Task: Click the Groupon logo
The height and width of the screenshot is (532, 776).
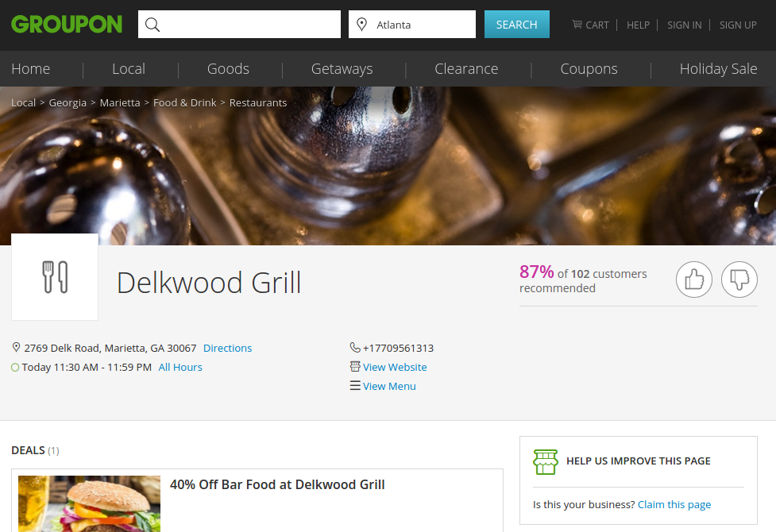Action: pyautogui.click(x=67, y=25)
